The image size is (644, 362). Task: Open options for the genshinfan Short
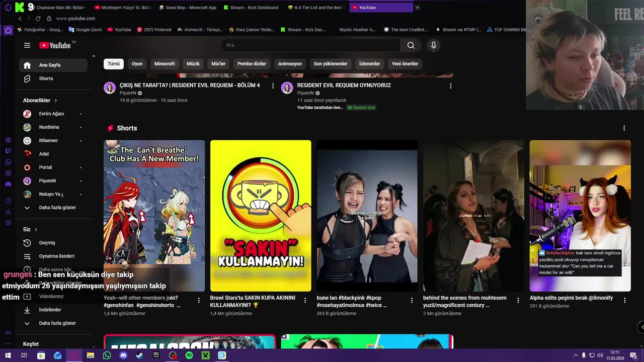pos(199,300)
